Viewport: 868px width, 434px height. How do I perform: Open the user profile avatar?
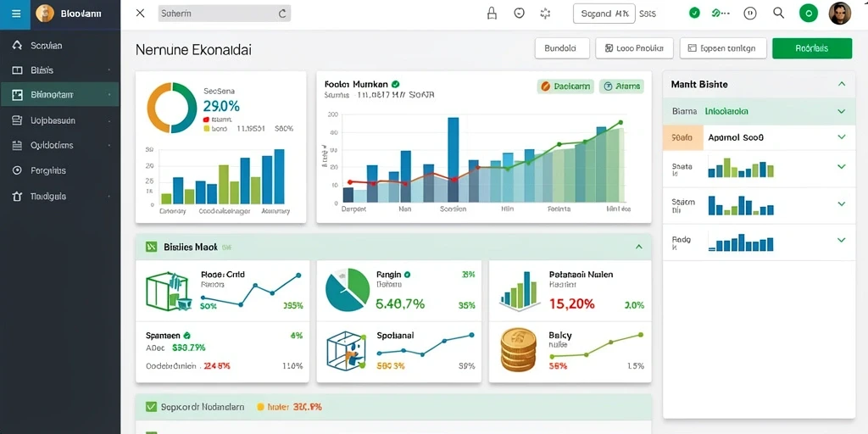[x=840, y=14]
